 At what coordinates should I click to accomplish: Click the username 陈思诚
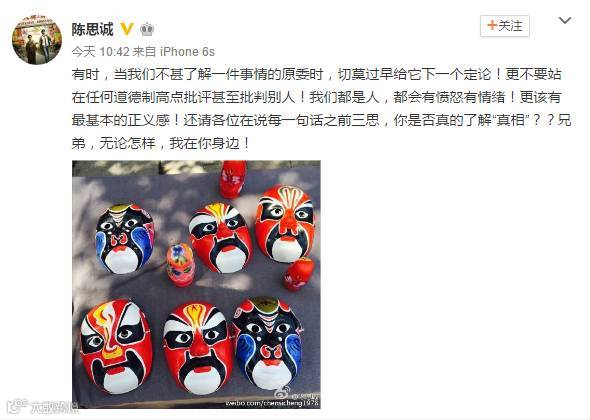click(93, 29)
